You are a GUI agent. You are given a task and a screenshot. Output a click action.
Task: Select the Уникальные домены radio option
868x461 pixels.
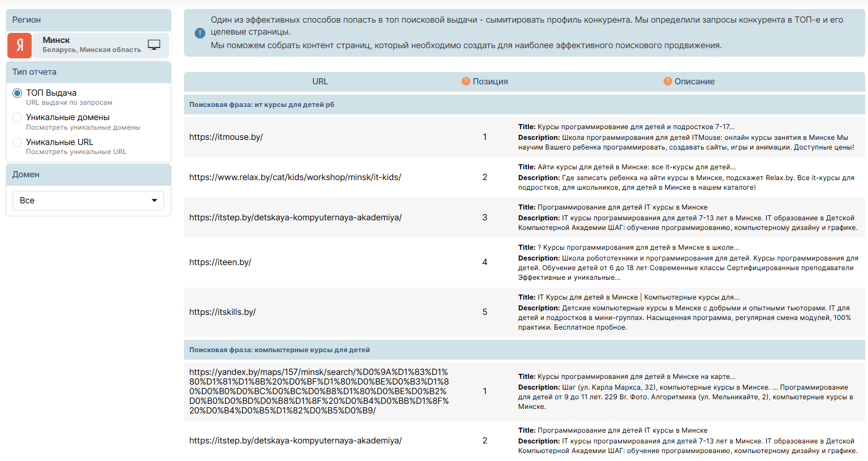(x=18, y=117)
